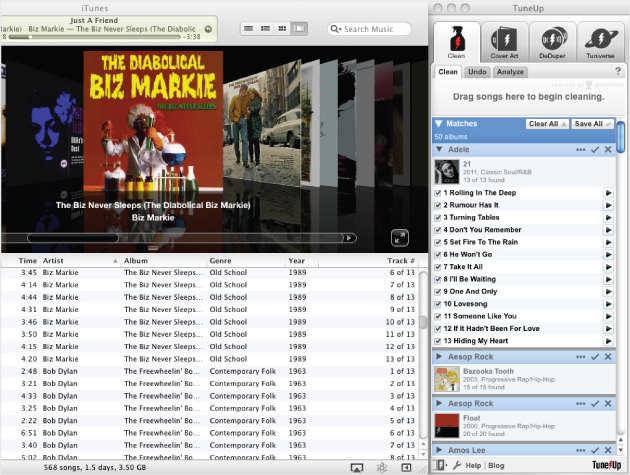Click the Clear All button
630x475 pixels.
tap(547, 124)
